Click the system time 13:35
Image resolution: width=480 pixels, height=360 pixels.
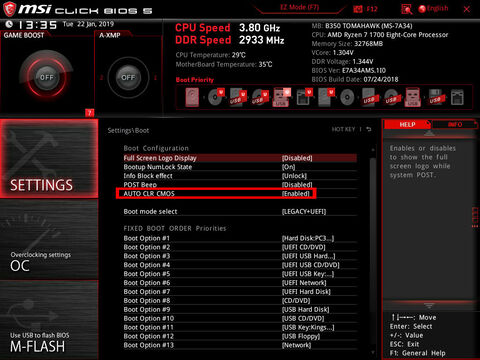37,25
